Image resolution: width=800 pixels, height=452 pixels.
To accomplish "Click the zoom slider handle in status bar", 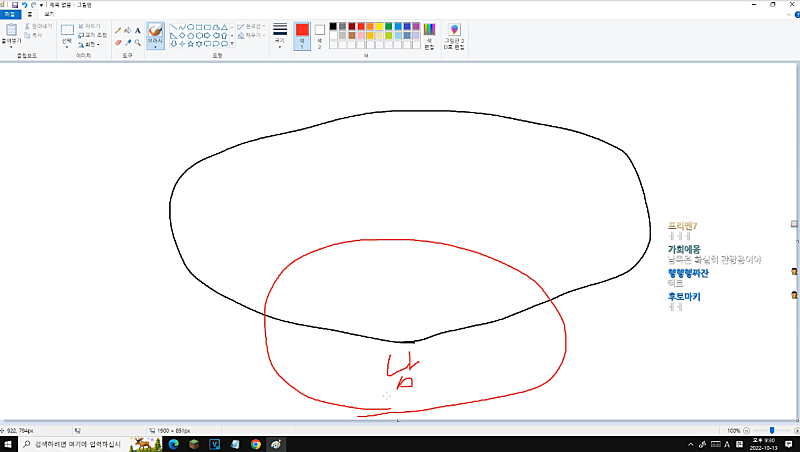I will pos(772,431).
